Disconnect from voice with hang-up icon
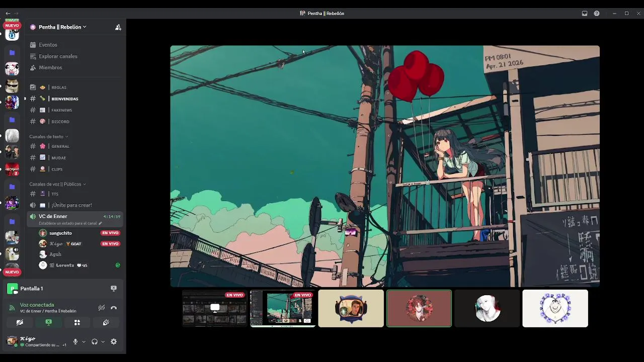Screen dimensions: 644x362 tap(114, 308)
